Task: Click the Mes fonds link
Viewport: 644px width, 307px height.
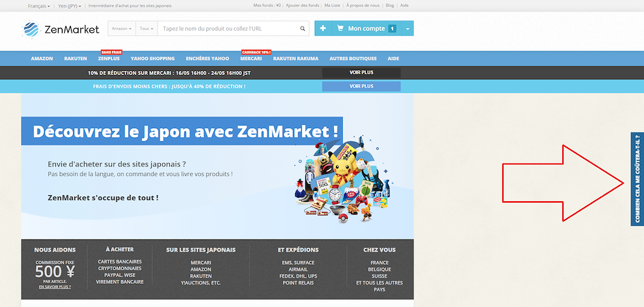Action: [267, 5]
